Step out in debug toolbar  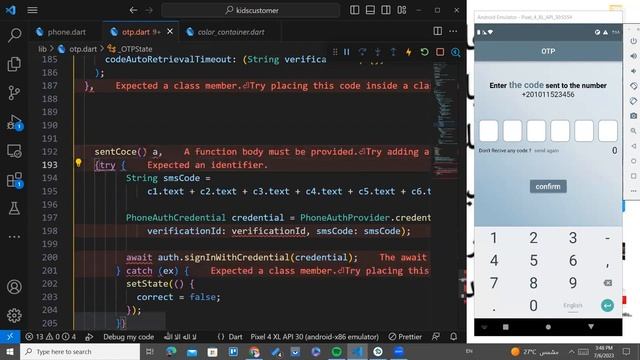(x=393, y=52)
